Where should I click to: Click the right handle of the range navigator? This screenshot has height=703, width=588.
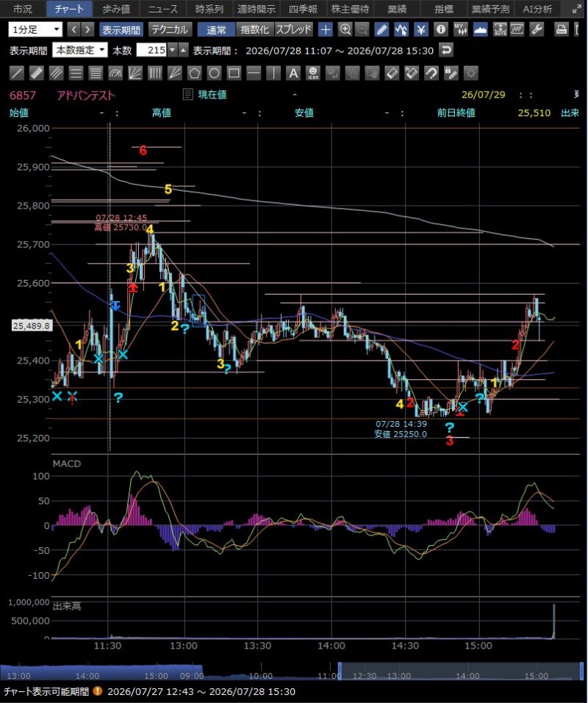(581, 671)
